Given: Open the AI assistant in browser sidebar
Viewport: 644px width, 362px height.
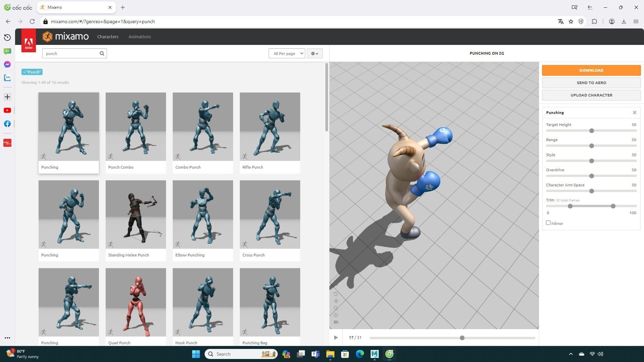Looking at the screenshot, I should [x=7, y=51].
